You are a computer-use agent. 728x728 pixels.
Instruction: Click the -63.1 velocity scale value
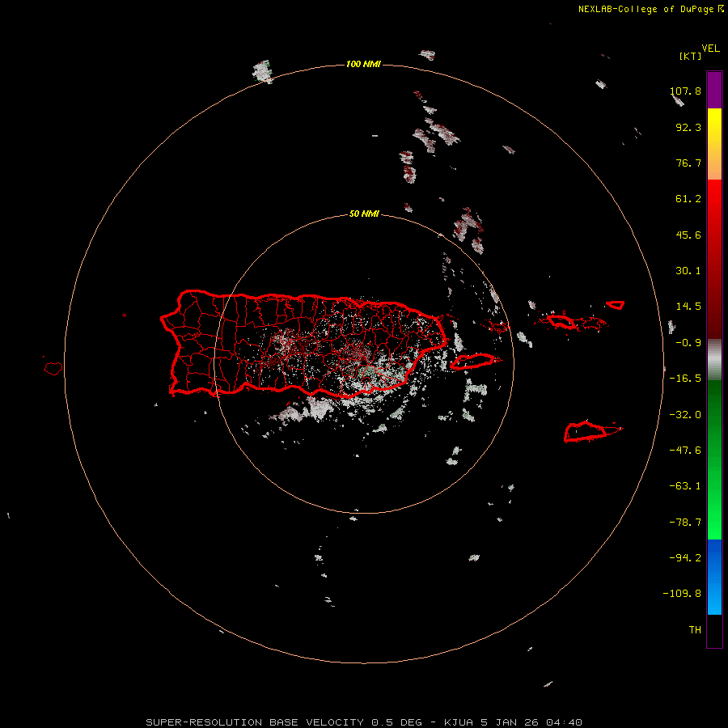pyautogui.click(x=685, y=486)
